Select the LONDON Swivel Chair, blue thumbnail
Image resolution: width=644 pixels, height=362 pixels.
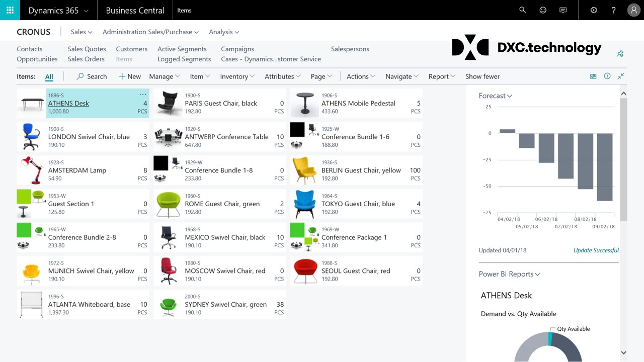pyautogui.click(x=31, y=137)
